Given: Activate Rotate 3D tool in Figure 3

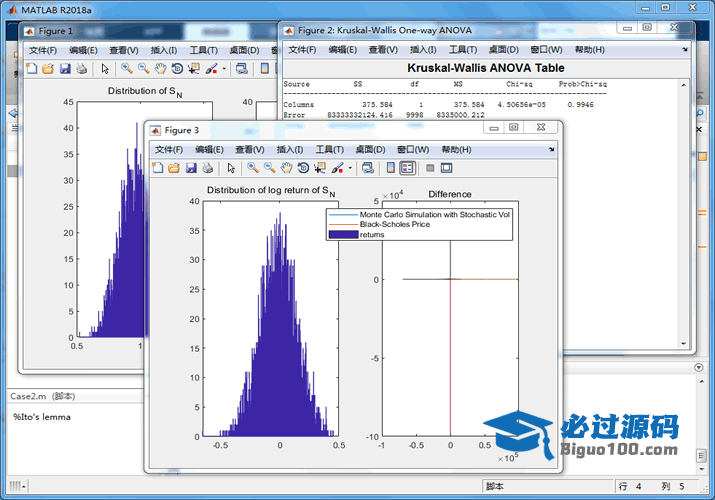Looking at the screenshot, I should click(302, 168).
